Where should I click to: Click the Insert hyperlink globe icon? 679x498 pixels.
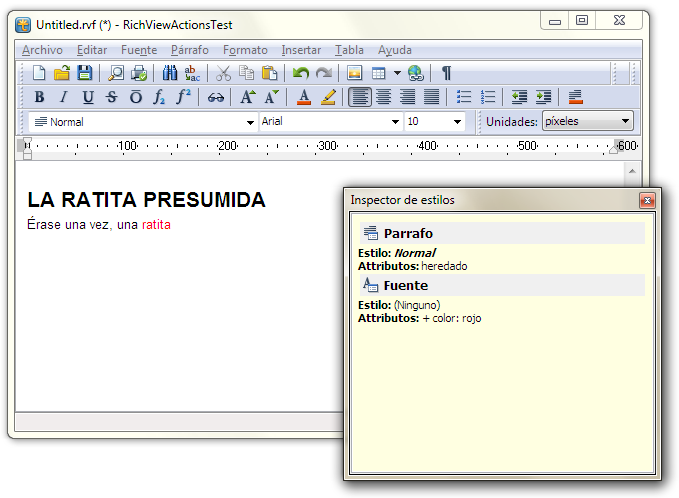coord(416,73)
